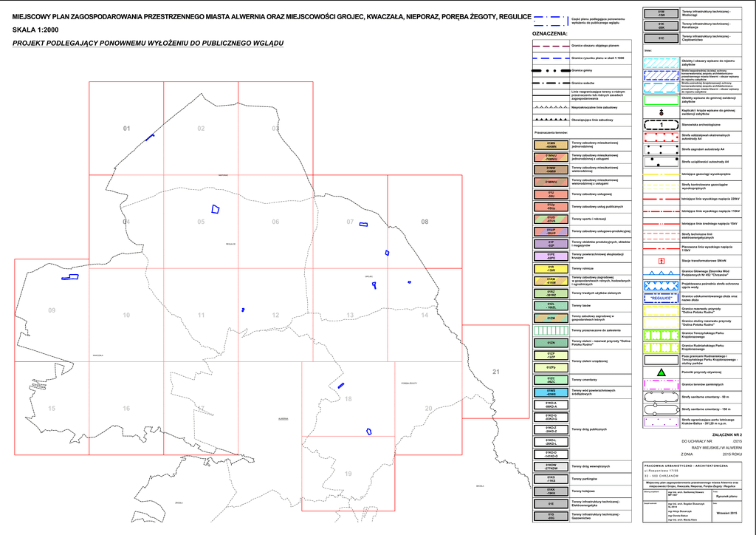The height and width of the screenshot is (535, 756).
Task: Click the green triangle nature monument symbol
Action: pos(661,372)
